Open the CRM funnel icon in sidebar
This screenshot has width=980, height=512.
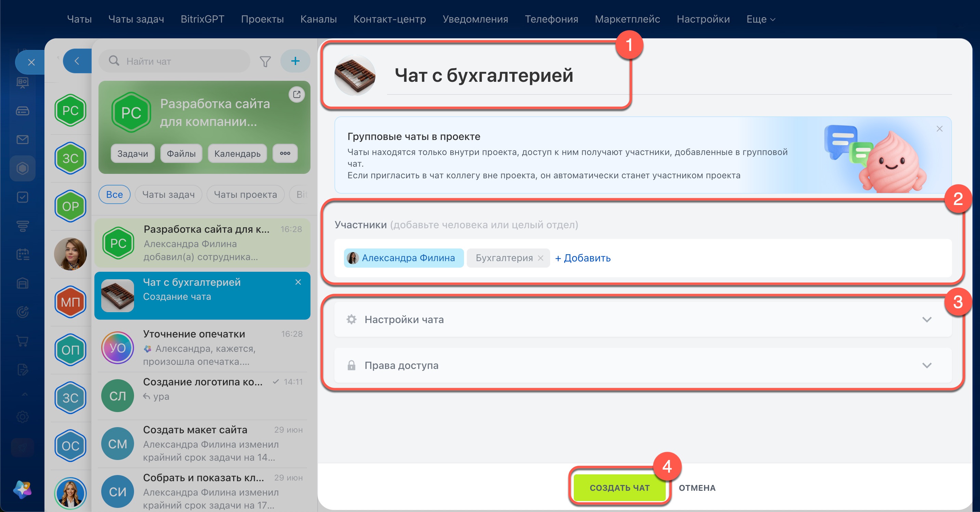click(x=23, y=226)
